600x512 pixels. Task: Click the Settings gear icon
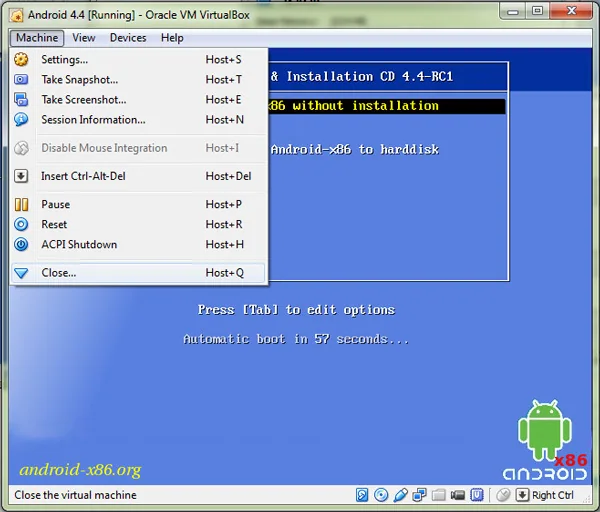(x=21, y=59)
